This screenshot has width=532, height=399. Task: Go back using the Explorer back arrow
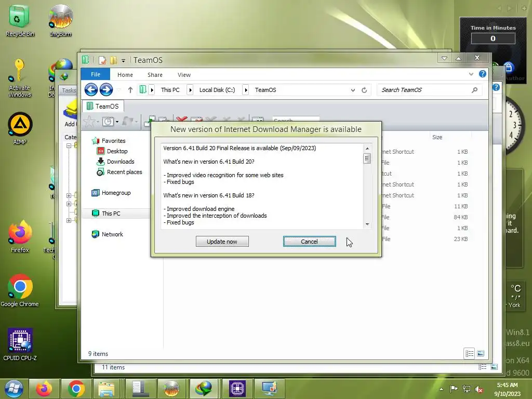[91, 90]
